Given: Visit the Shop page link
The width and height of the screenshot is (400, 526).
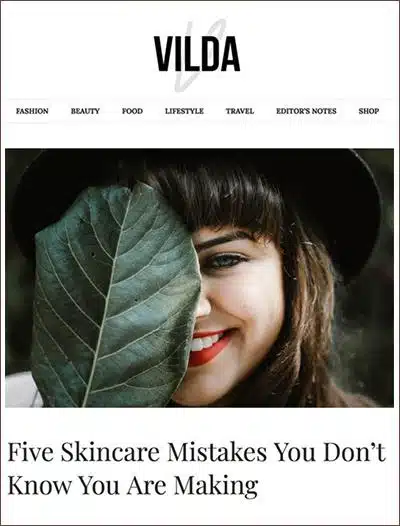Looking at the screenshot, I should tap(369, 111).
